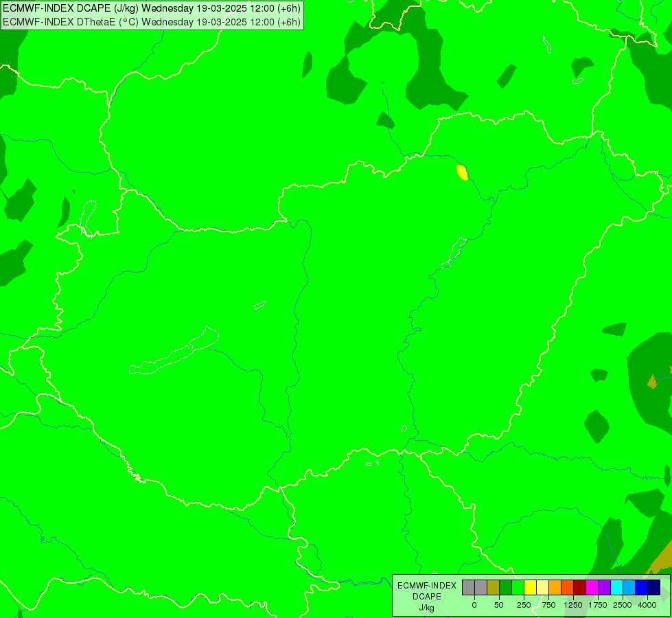Screen dimensions: 672x618
Task: Click the legend value 1750
Action: pos(598,605)
